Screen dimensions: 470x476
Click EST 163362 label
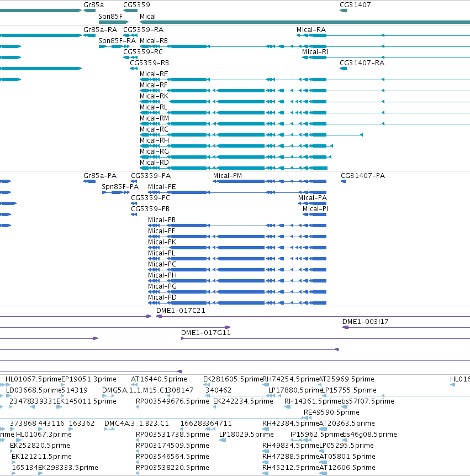(x=82, y=423)
